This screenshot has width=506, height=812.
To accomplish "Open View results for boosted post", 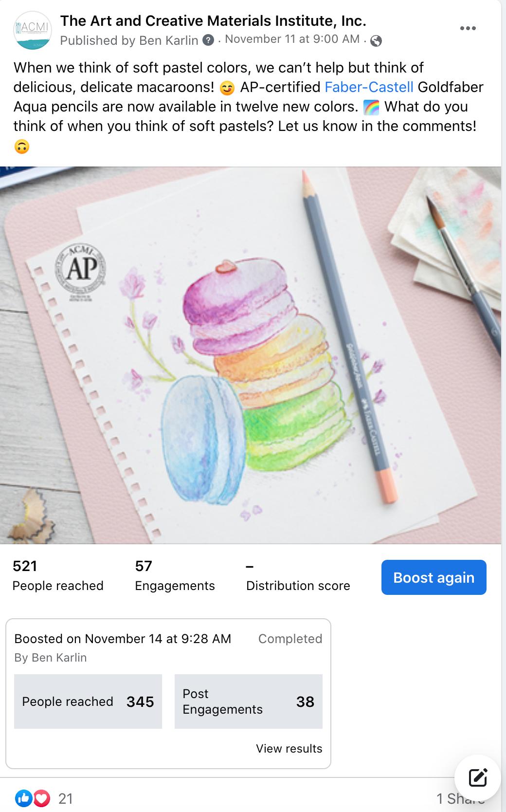I will [289, 749].
